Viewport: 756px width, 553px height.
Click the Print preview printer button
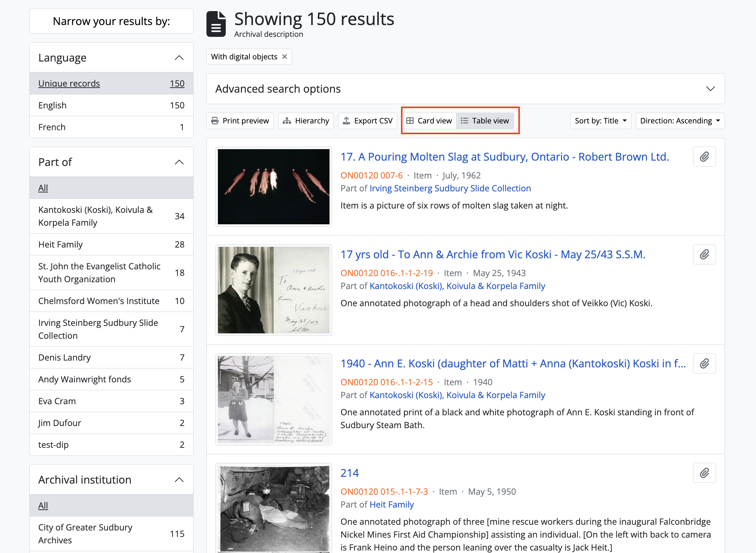[x=240, y=121]
